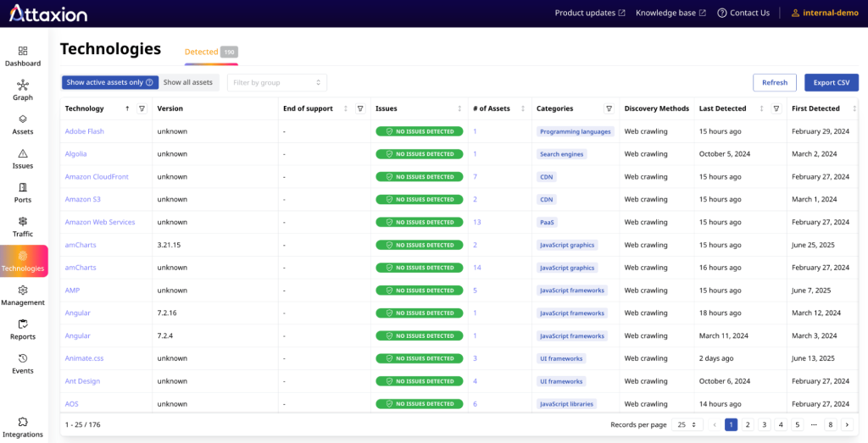Image resolution: width=868 pixels, height=443 pixels.
Task: Go to page 2 of results
Action: click(x=748, y=424)
